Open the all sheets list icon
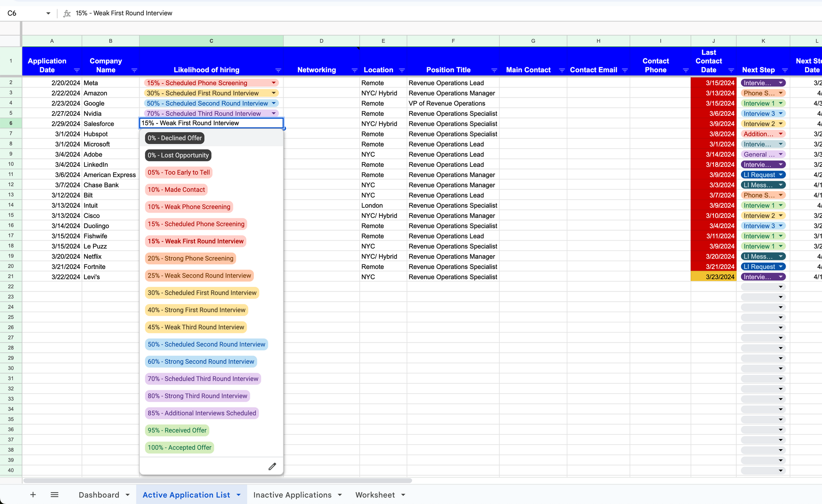 [x=54, y=495]
